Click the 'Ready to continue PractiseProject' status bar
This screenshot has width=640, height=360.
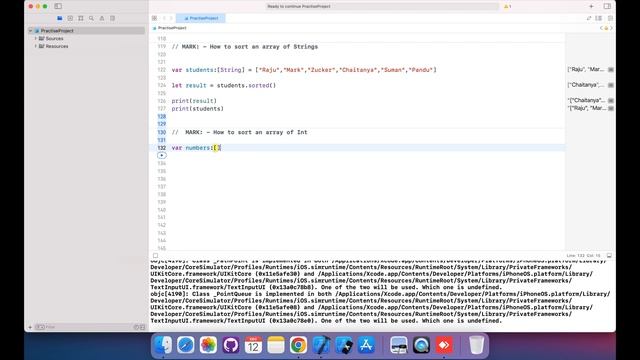click(x=382, y=6)
